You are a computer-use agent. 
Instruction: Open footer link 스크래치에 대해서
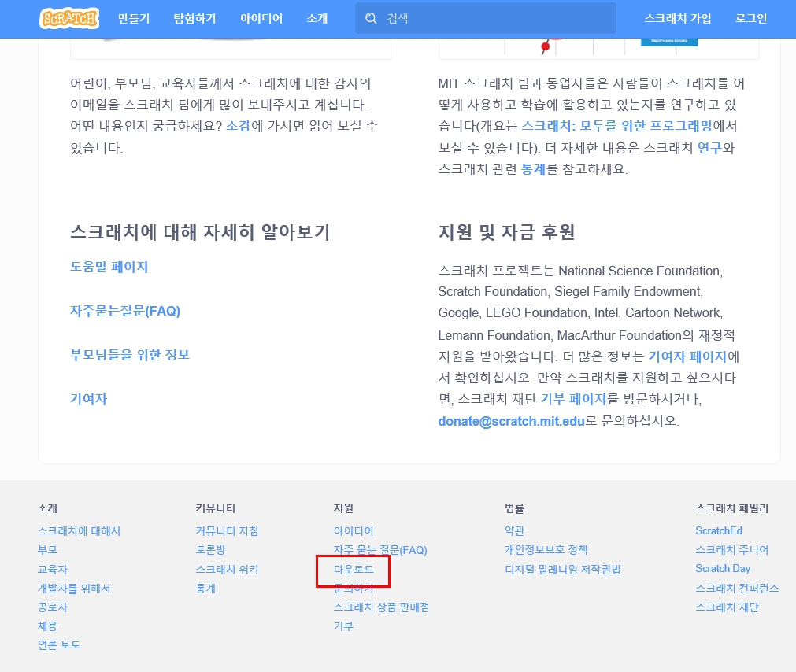(x=79, y=531)
